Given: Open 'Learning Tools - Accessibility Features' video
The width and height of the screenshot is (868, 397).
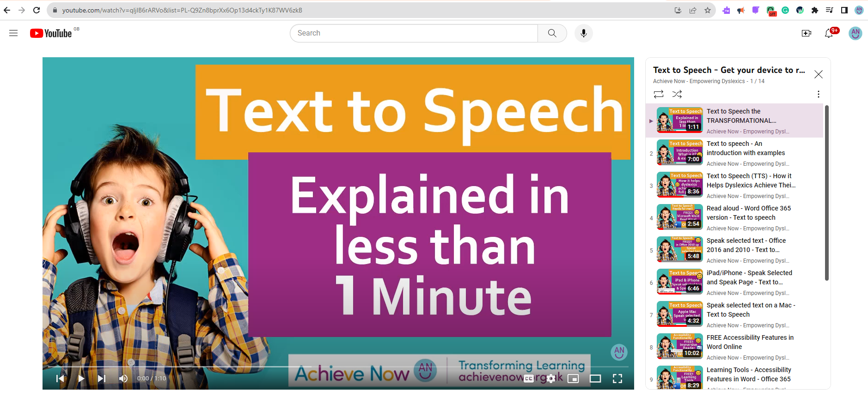Looking at the screenshot, I should tap(749, 374).
